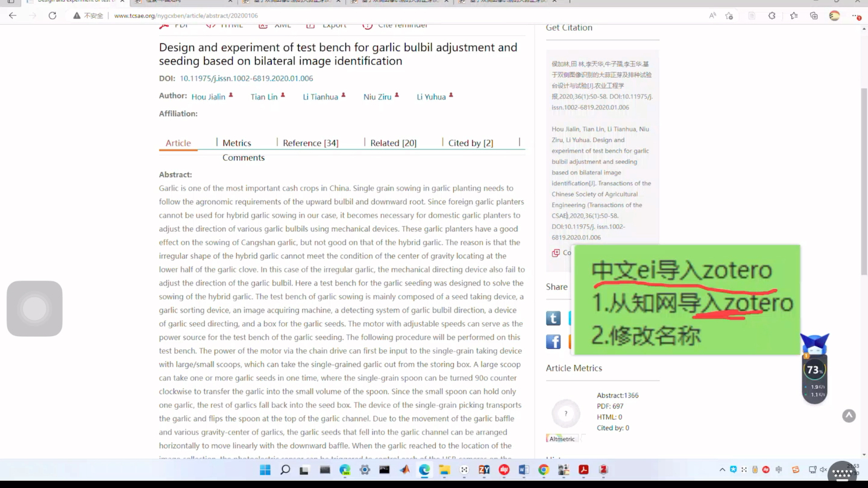Open author Niu Ziru link
868x488 pixels.
pos(377,97)
